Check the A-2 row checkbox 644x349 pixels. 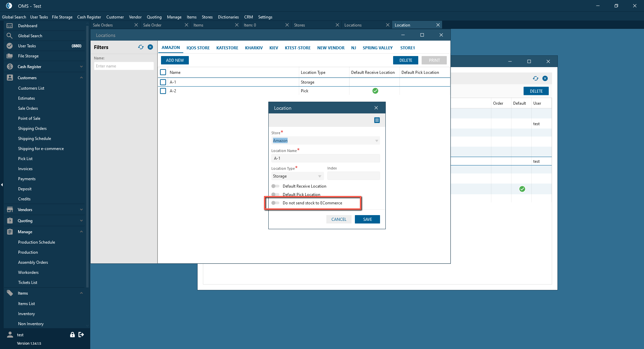(163, 91)
